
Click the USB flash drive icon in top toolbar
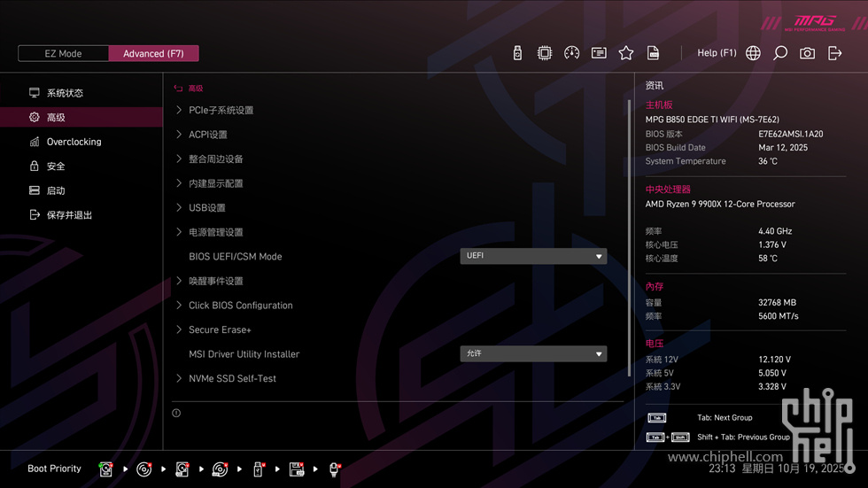[518, 53]
